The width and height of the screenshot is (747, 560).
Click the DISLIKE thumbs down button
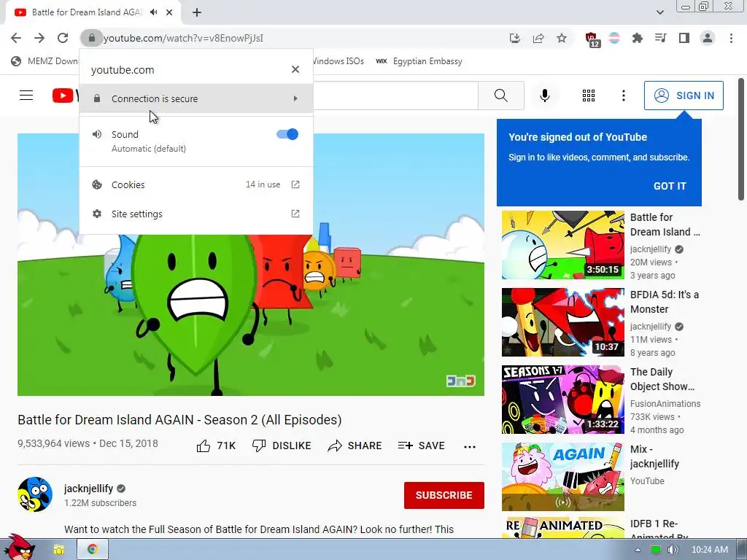tap(282, 446)
